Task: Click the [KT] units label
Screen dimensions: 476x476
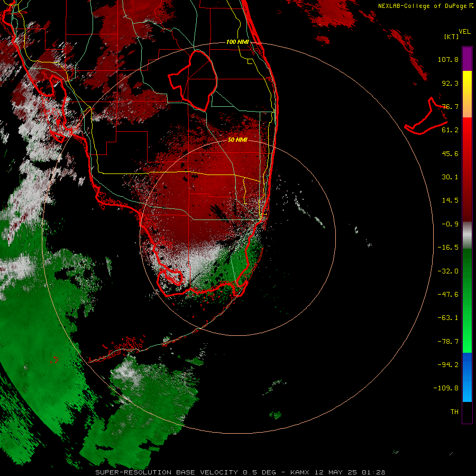Action: point(452,36)
